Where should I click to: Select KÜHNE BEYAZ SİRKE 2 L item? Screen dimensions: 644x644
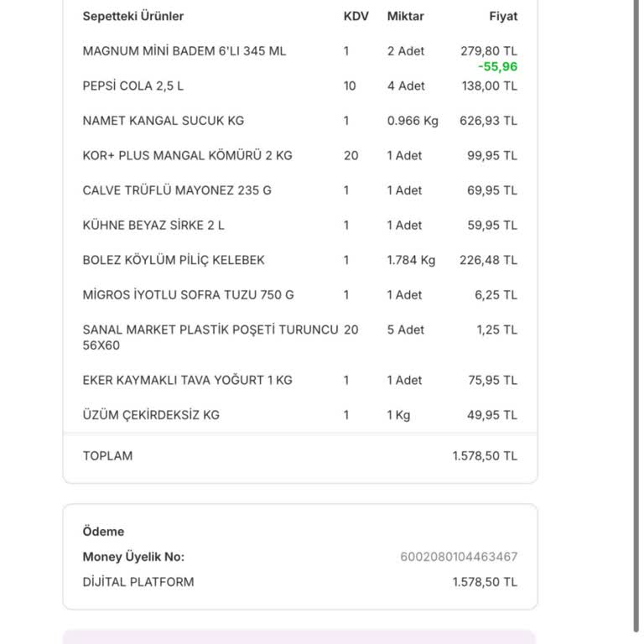coord(153,226)
